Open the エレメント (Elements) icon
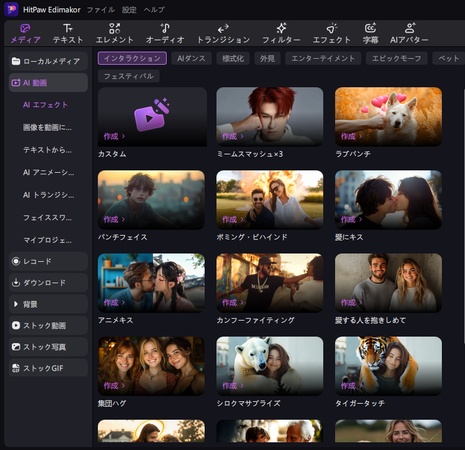Viewport: 465px width, 450px height. [115, 28]
